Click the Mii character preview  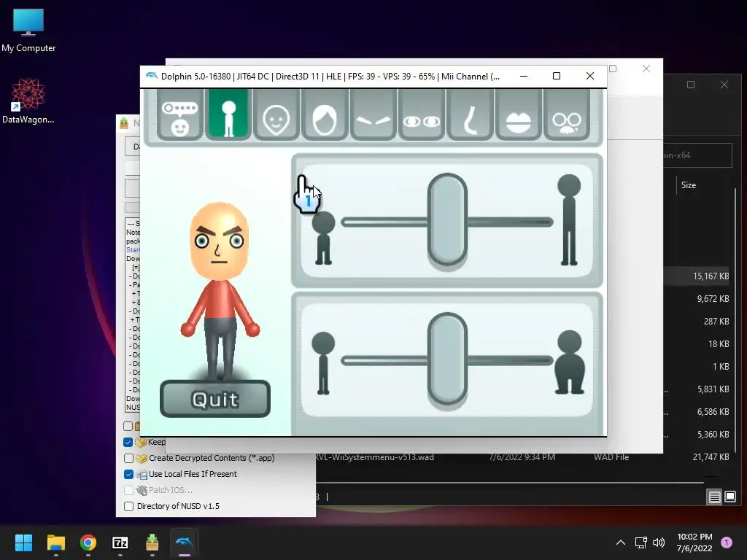[x=220, y=290]
